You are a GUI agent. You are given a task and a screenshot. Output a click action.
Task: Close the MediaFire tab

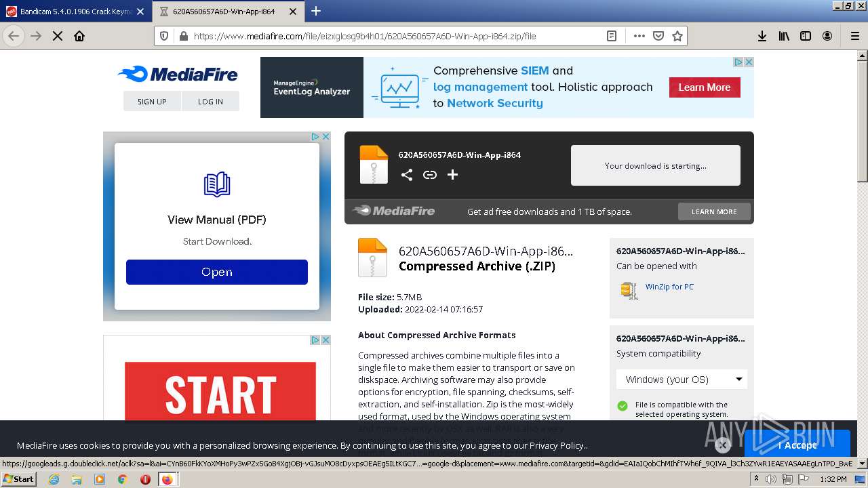pos(293,12)
